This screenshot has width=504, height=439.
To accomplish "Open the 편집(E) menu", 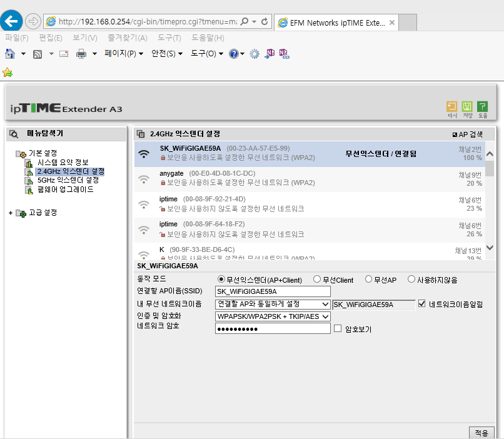I will point(51,38).
